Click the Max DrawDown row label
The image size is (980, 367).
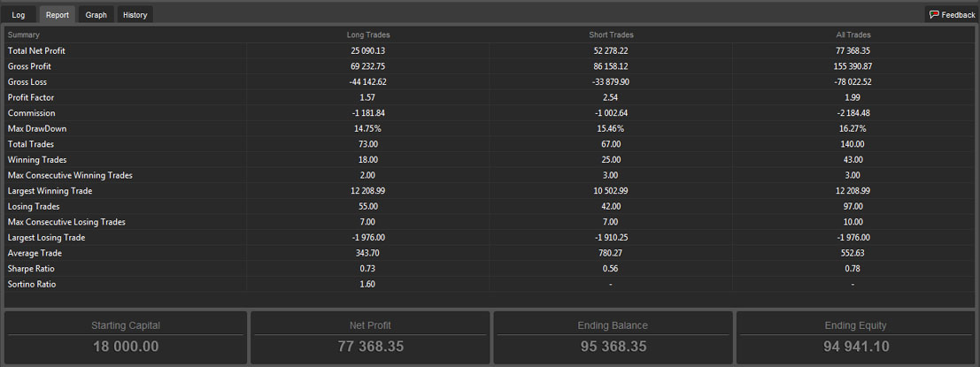37,128
